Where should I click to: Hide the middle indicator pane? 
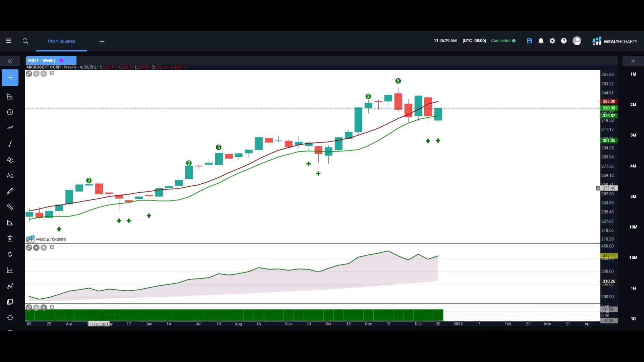pyautogui.click(x=29, y=248)
